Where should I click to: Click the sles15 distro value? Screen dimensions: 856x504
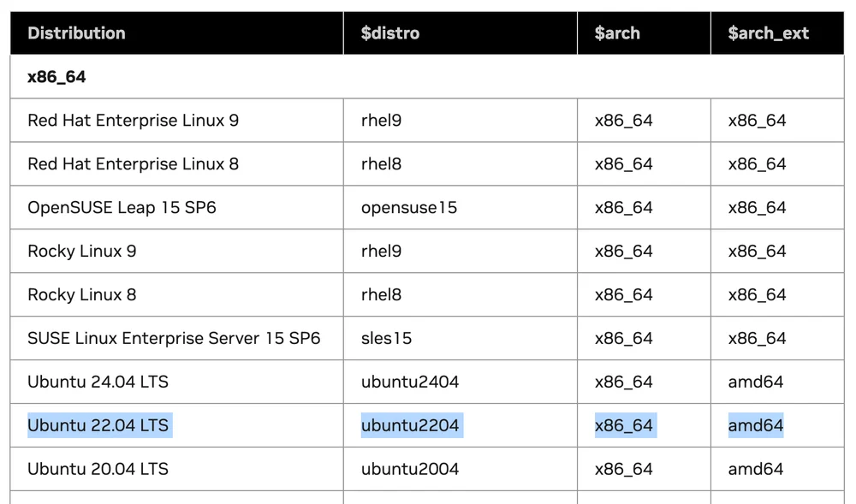coord(386,339)
